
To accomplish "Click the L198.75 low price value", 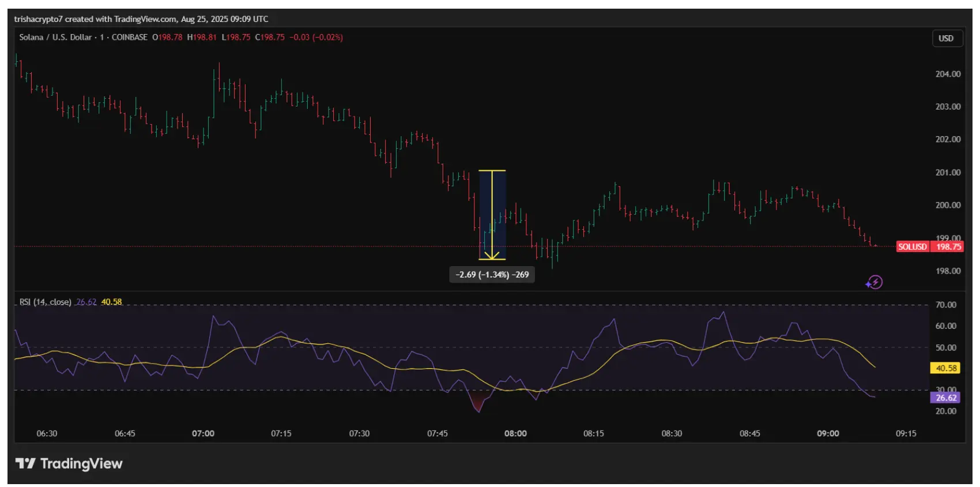I will point(236,37).
